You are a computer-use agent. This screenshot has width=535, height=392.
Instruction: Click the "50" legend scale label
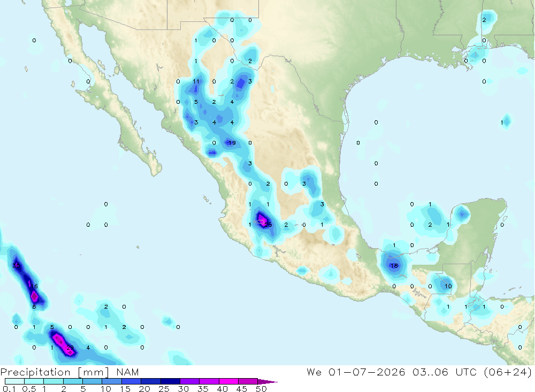pos(261,389)
